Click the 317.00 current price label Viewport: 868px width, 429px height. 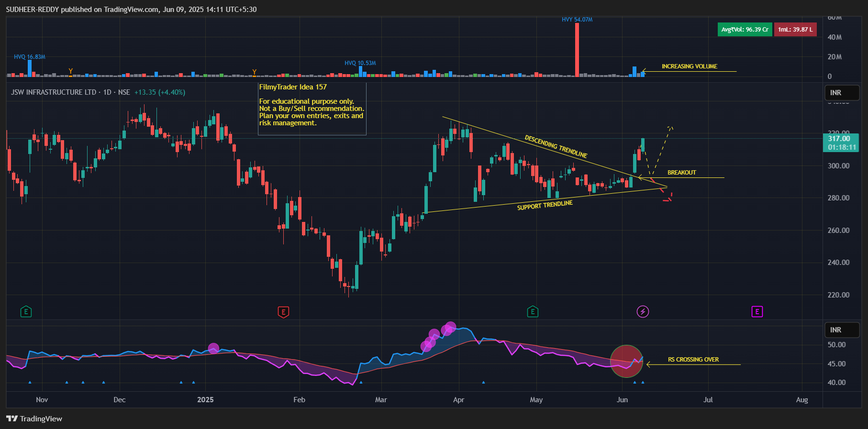coord(842,143)
